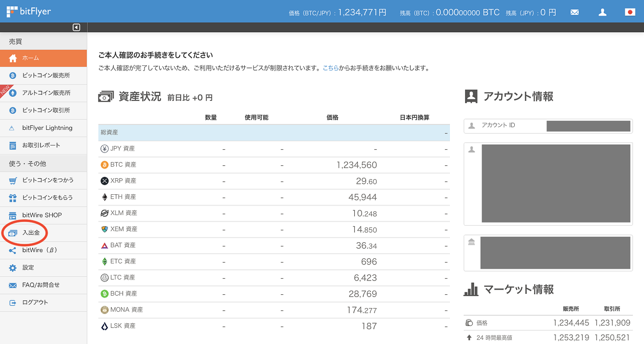This screenshot has height=344, width=644.
Task: Click the LSK 資産 row label
Action: (123, 326)
